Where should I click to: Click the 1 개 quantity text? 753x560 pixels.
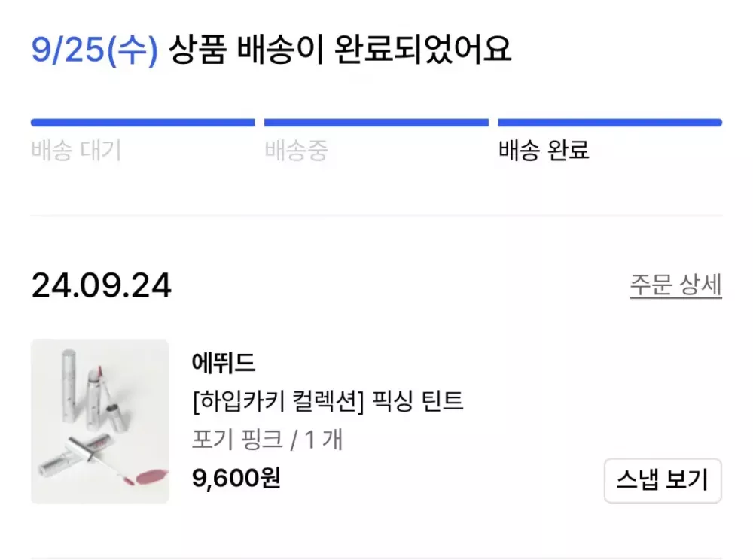click(x=323, y=440)
